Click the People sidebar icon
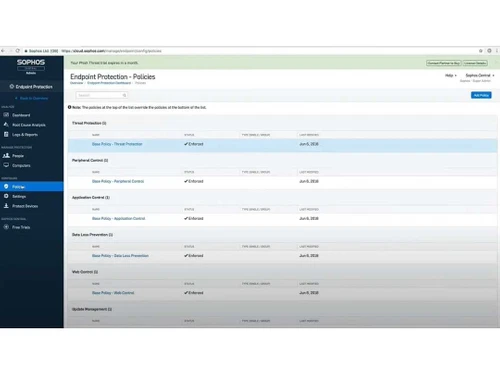500x375 pixels. [6, 156]
